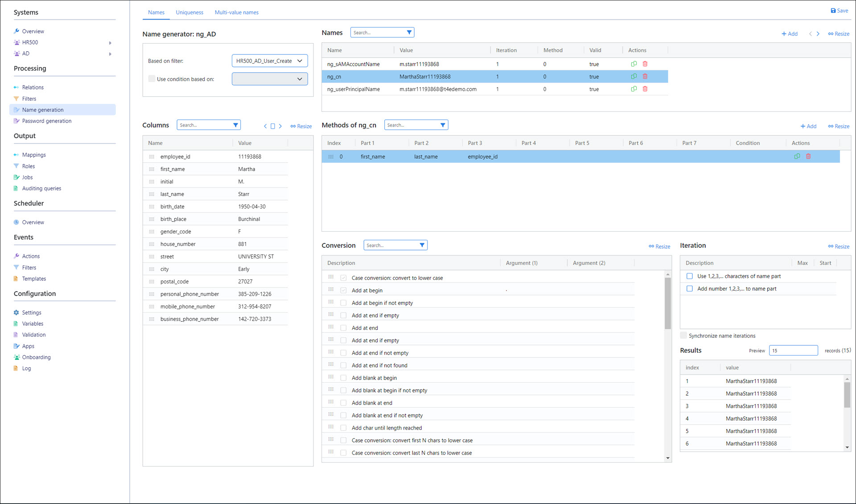Check 'Add number 1,2,3,... to name part'

point(689,289)
